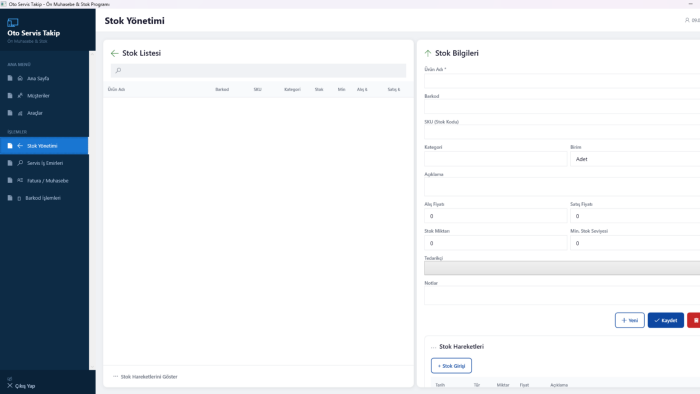
Task: Open the Araçlar menu item
Action: (44, 113)
